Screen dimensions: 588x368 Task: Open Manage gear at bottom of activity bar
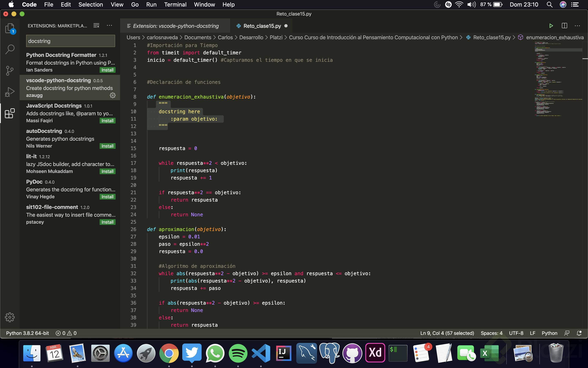coord(10,317)
